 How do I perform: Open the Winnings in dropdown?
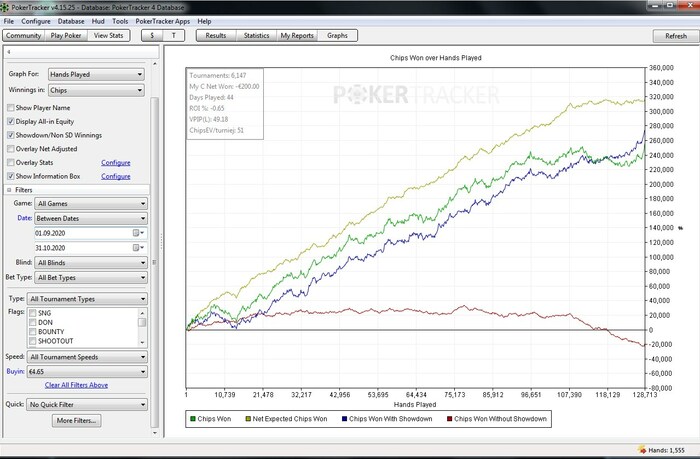96,90
